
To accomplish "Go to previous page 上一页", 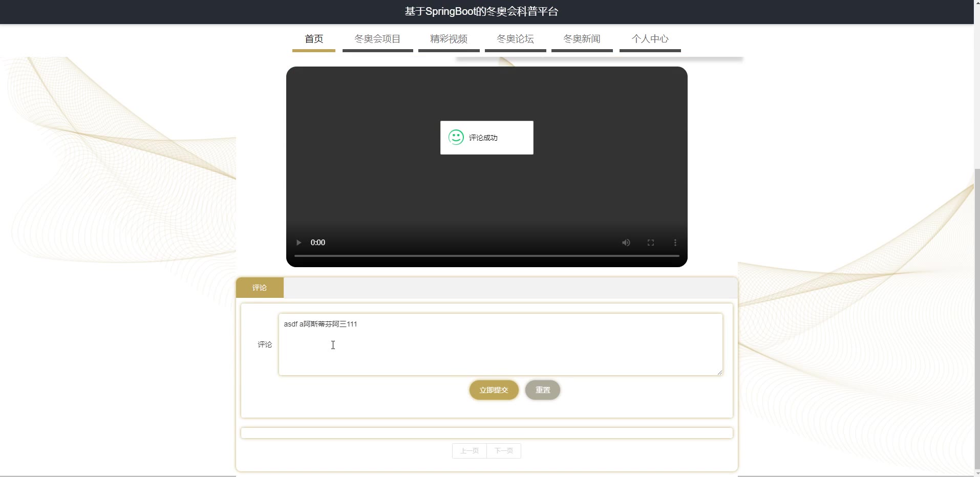I will (470, 451).
